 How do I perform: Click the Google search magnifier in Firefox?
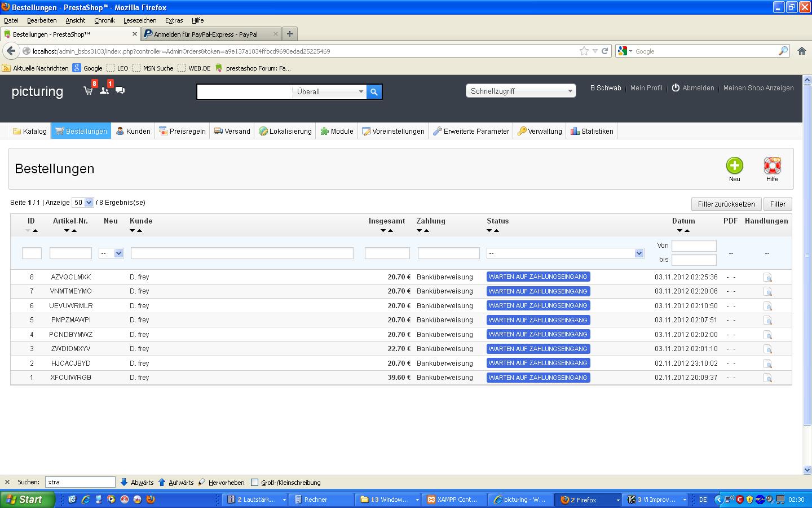click(783, 51)
